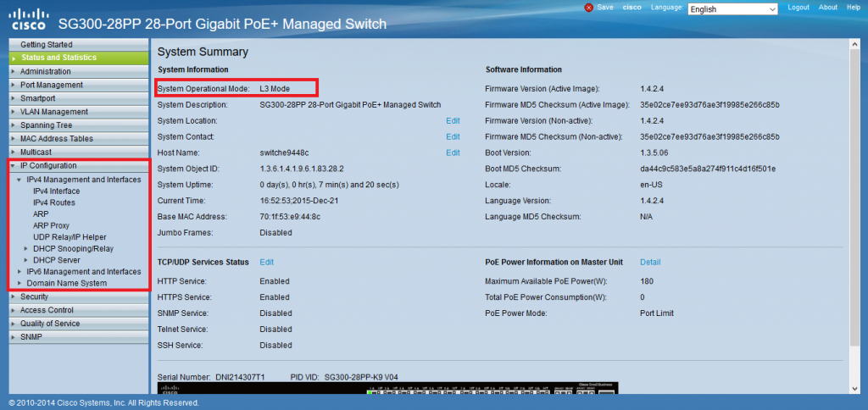Edit the System Contact
The height and width of the screenshot is (410, 868).
(x=453, y=136)
